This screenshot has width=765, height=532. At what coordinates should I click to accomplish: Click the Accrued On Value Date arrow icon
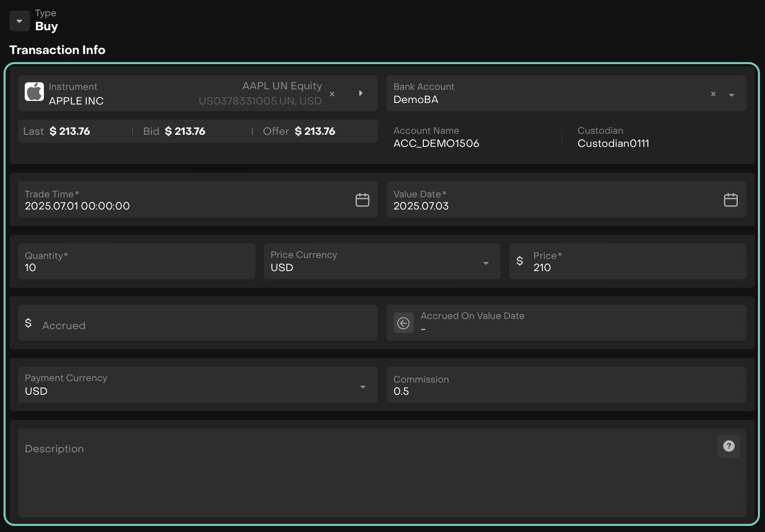pyautogui.click(x=403, y=323)
